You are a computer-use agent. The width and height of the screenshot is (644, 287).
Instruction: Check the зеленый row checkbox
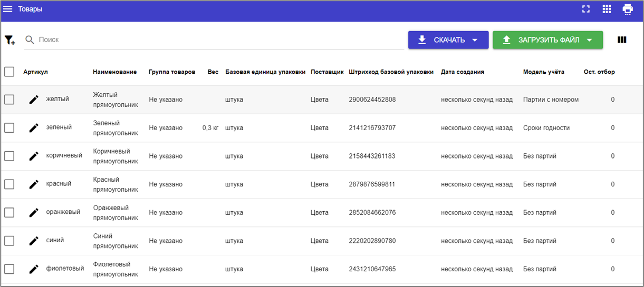coord(9,128)
